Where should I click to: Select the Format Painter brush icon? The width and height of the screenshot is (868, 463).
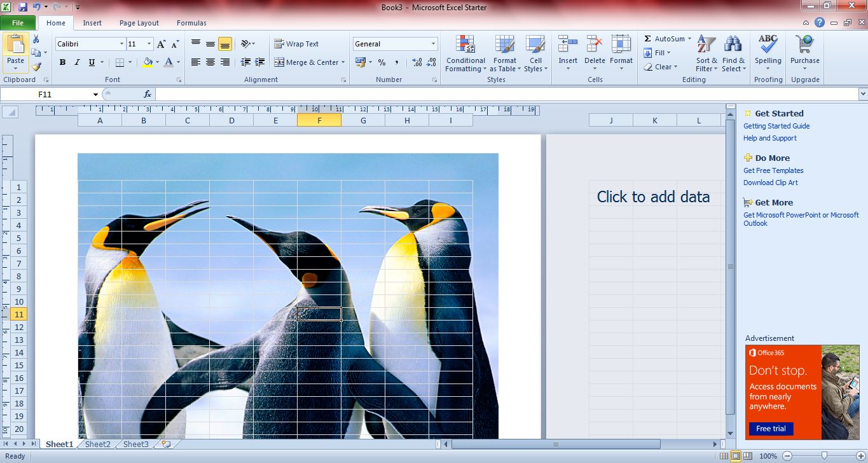pos(36,67)
